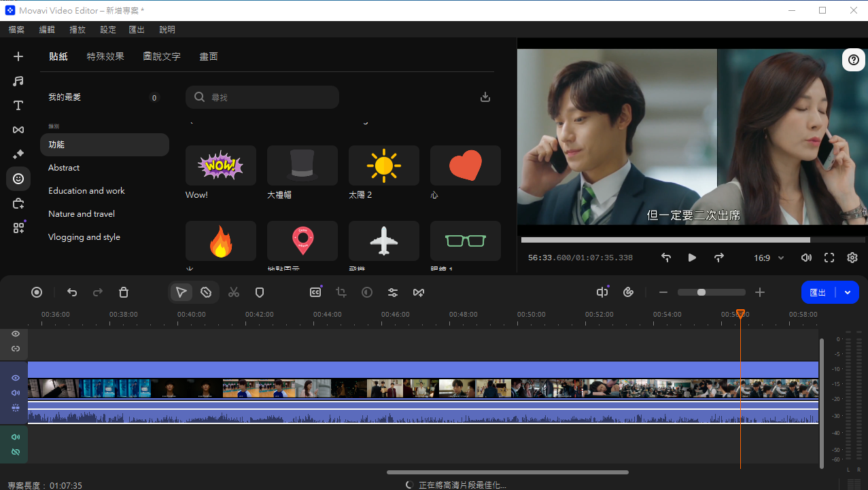868x490 pixels.
Task: Expand export options dropdown arrow
Action: click(x=848, y=292)
